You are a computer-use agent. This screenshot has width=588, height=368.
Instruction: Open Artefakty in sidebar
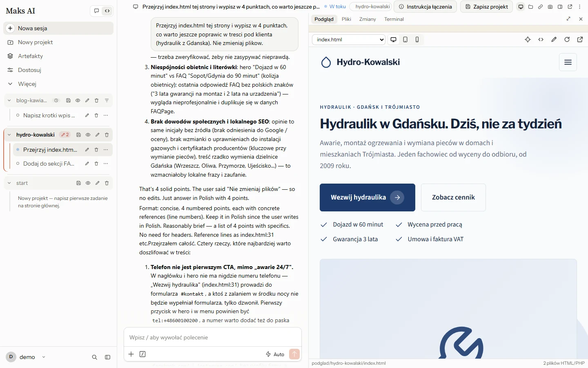pos(58,56)
